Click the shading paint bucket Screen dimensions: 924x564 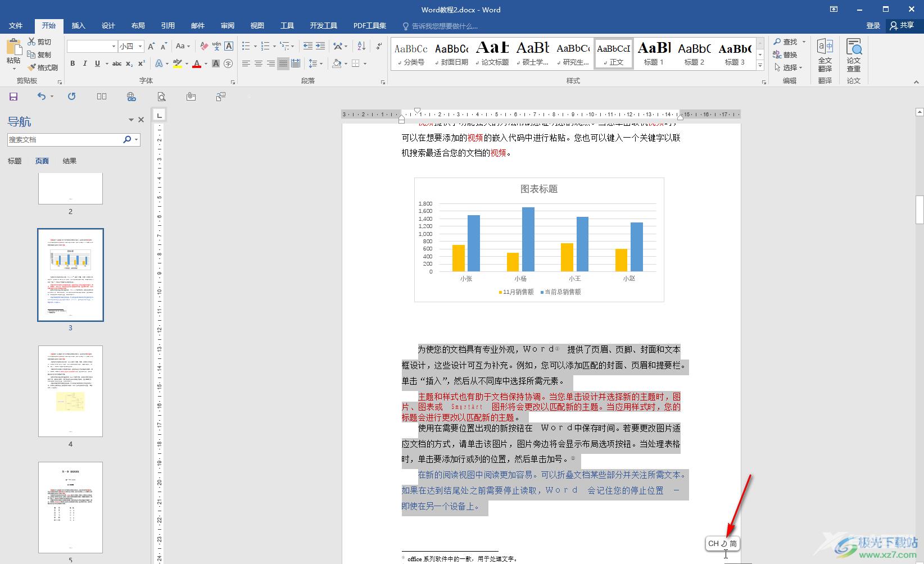click(x=337, y=63)
